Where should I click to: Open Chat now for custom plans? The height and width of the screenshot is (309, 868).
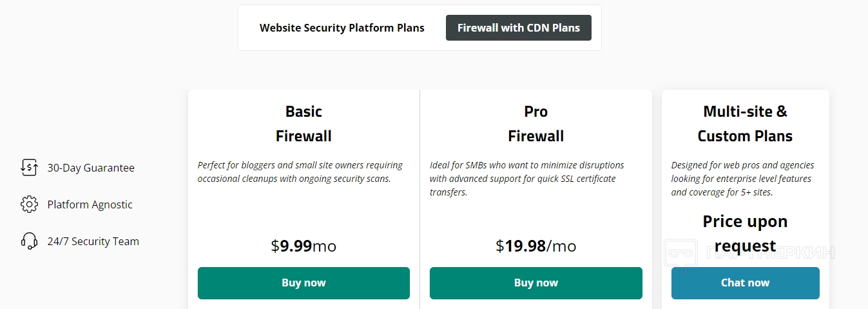[x=746, y=283]
